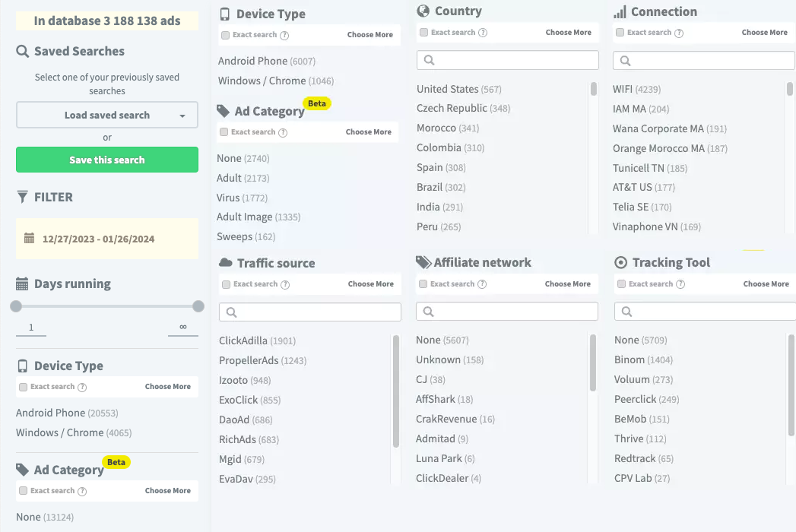This screenshot has width=796, height=532.
Task: Click the Beta badge on Ad Category
Action: point(317,103)
